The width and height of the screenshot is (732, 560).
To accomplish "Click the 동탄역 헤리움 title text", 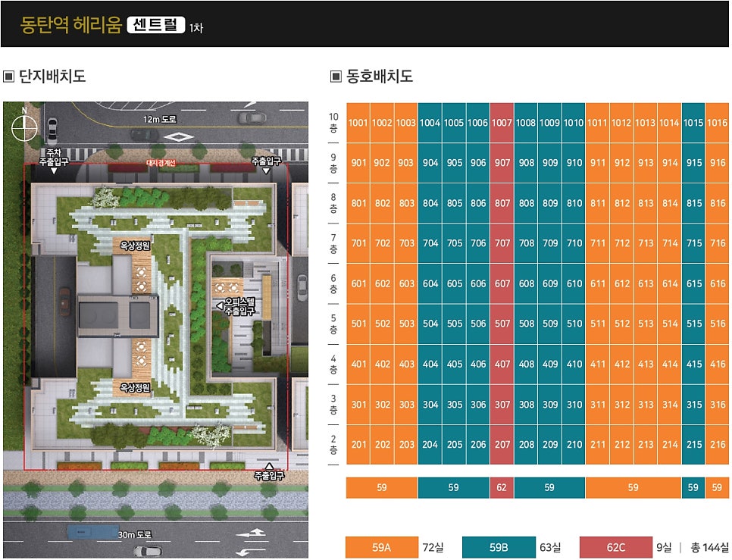I will (71, 25).
